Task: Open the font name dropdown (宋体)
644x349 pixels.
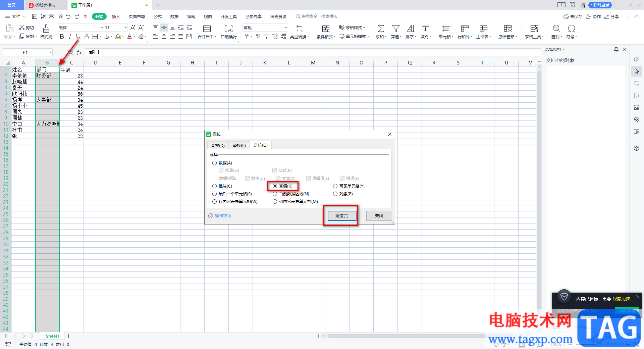Action: point(102,28)
